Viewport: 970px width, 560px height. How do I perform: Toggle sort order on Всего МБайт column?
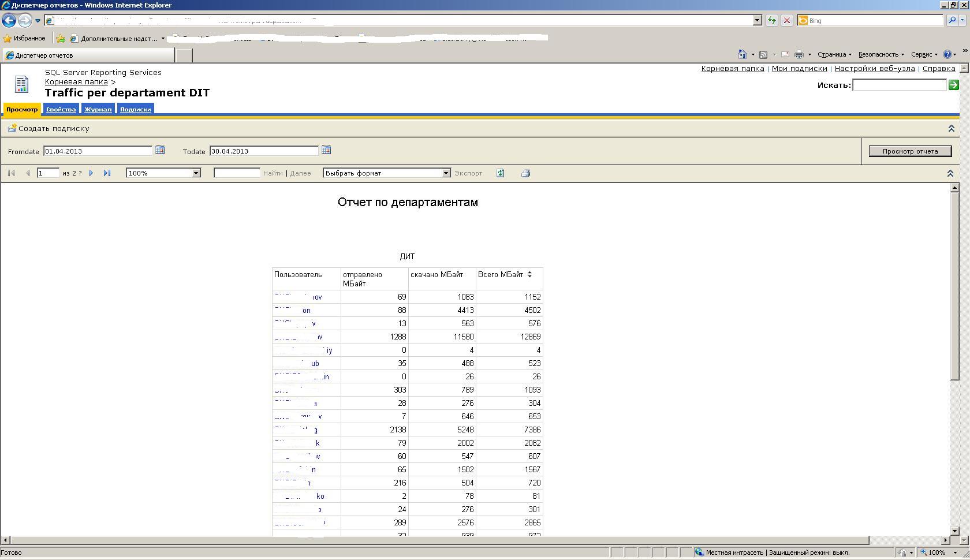pyautogui.click(x=530, y=275)
